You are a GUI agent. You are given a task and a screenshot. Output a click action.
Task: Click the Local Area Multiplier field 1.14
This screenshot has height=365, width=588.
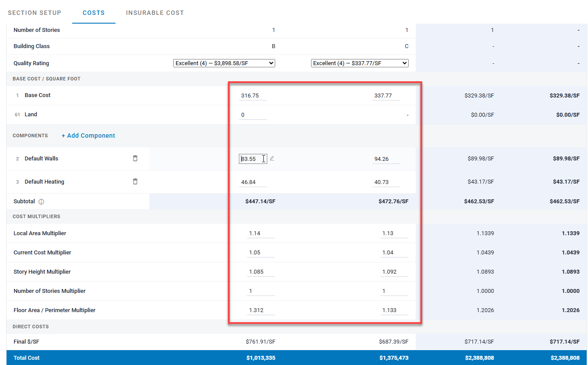pos(261,233)
